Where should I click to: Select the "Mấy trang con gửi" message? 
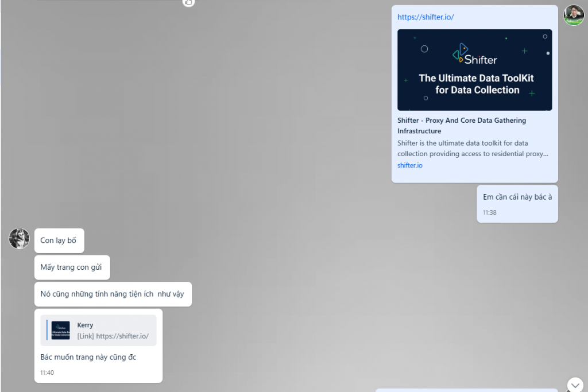72,267
